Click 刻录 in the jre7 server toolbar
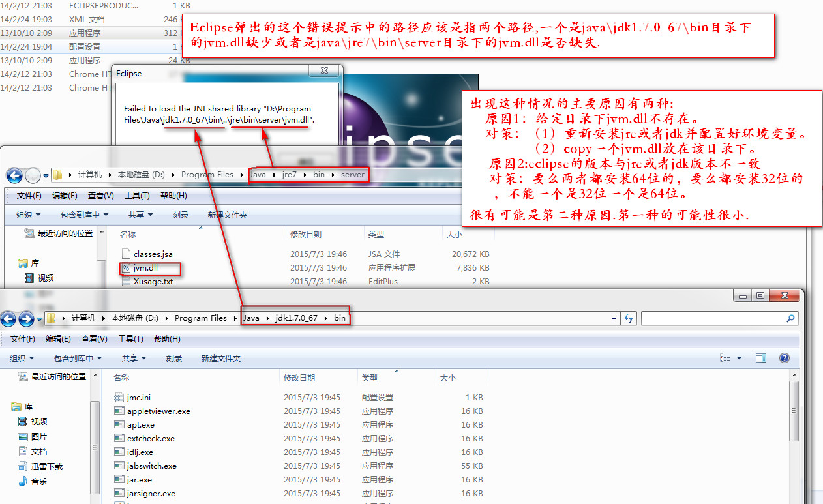Viewport: 823px width, 504px height. click(x=180, y=215)
